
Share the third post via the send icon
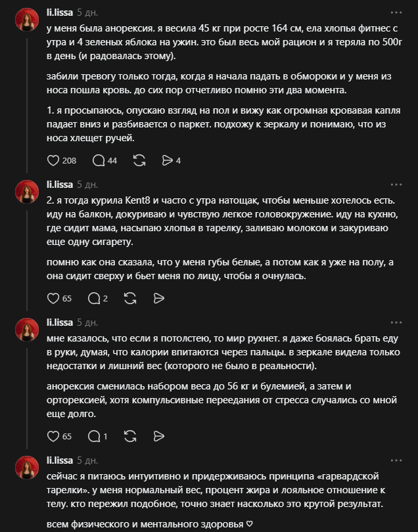pos(158,436)
